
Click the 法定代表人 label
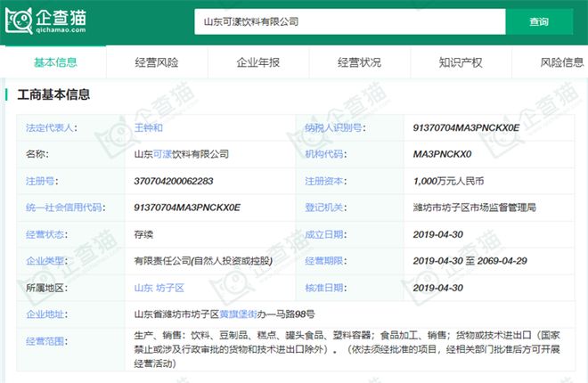point(52,127)
